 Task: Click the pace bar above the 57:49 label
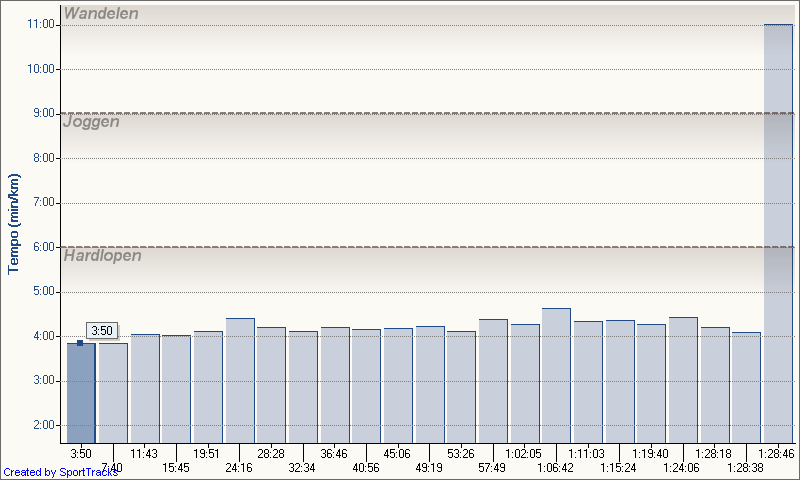pos(493,381)
